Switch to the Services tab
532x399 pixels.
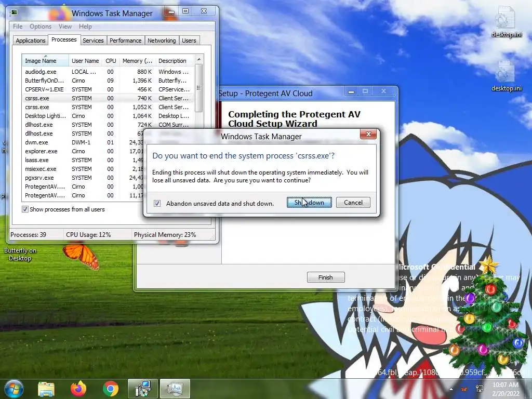93,41
